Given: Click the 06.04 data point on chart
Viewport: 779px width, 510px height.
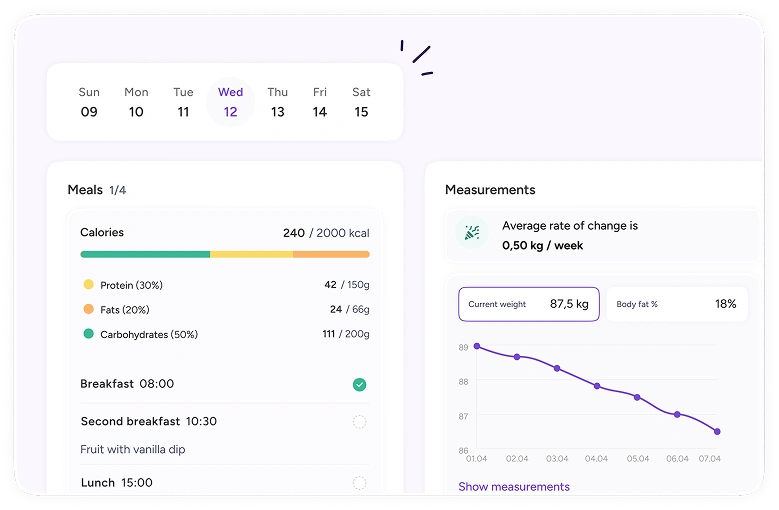Looking at the screenshot, I should pos(677,414).
